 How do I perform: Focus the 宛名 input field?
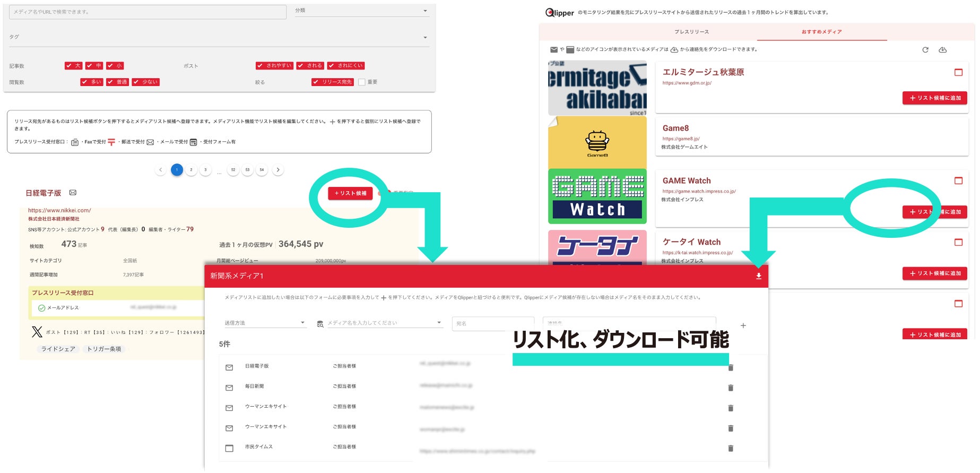coord(493,323)
